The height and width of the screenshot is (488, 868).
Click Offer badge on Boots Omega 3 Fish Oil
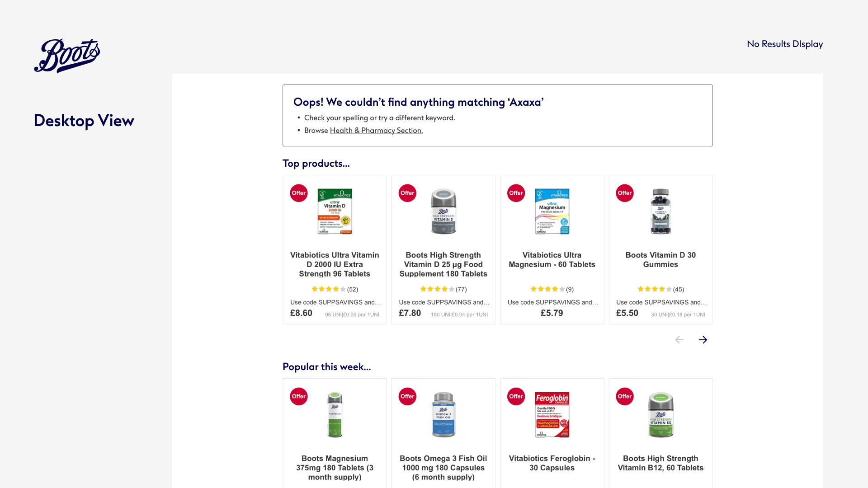[x=407, y=396]
